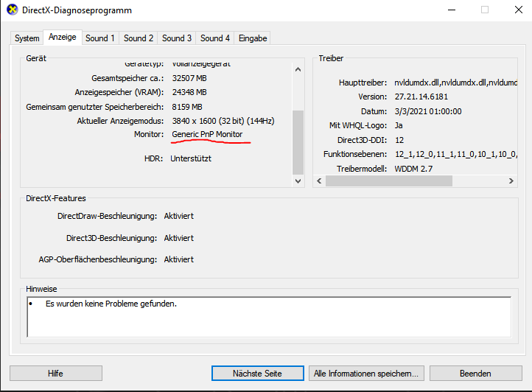Image resolution: width=532 pixels, height=392 pixels.
Task: Open the Sound 4 tab
Action: [215, 38]
